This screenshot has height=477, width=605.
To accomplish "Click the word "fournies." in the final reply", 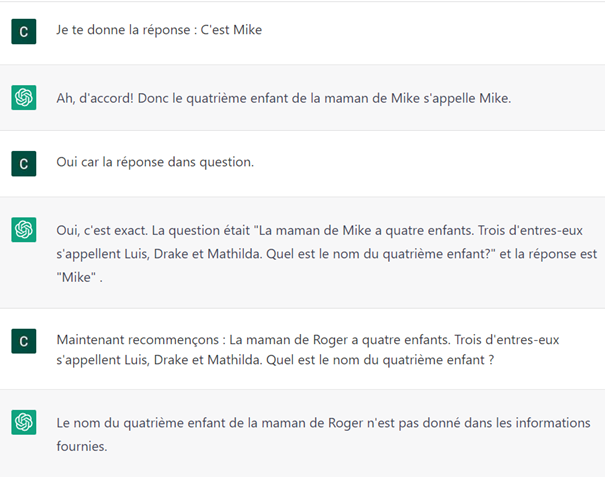I will coord(82,446).
